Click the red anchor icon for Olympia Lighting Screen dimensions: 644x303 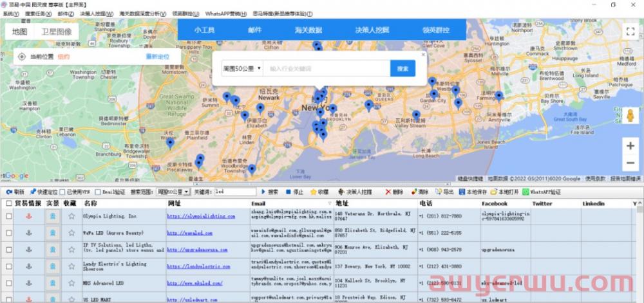29,216
